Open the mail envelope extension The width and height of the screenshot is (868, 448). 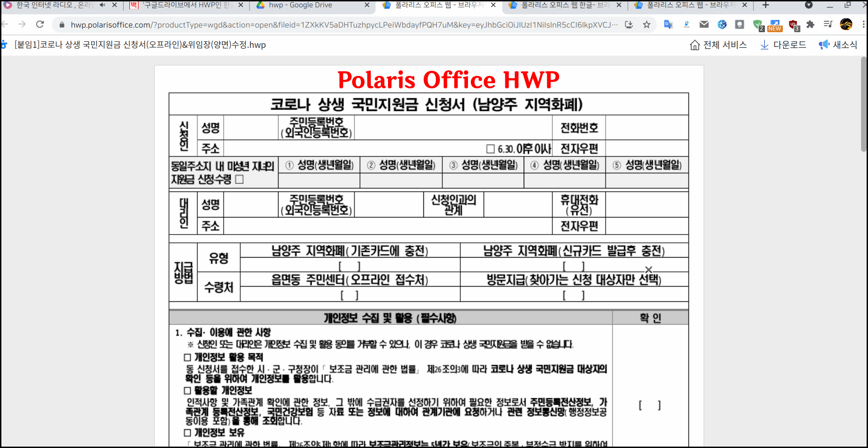click(704, 25)
